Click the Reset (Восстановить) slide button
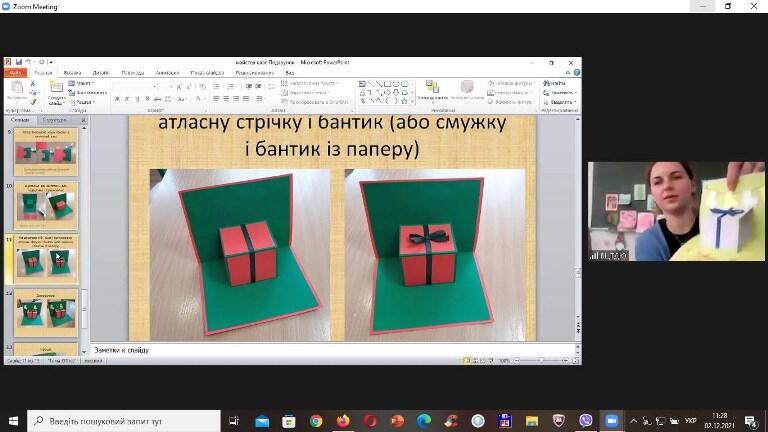The height and width of the screenshot is (432, 768). click(x=87, y=93)
